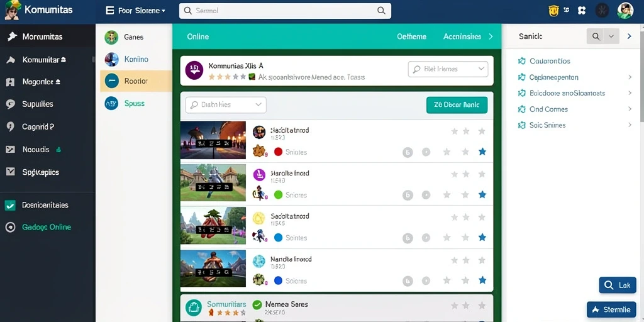Toggle the Dosnicenitales checkbox
This screenshot has width=644, height=322.
point(10,206)
